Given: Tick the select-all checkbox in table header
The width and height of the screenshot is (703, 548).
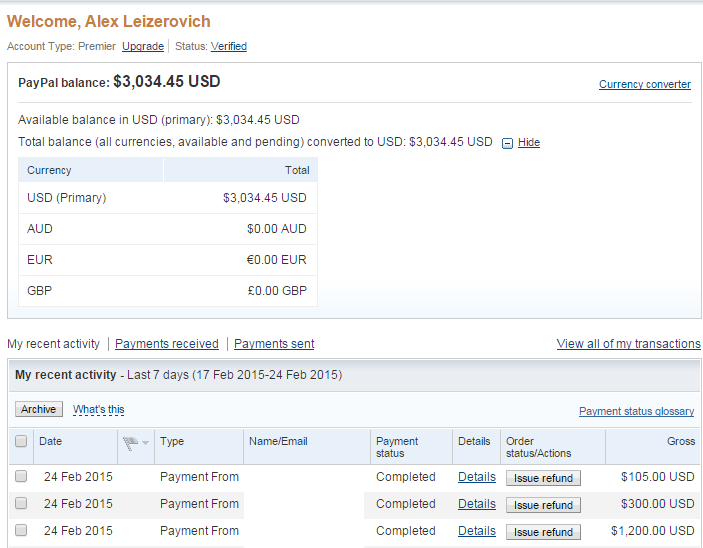Looking at the screenshot, I should point(21,441).
